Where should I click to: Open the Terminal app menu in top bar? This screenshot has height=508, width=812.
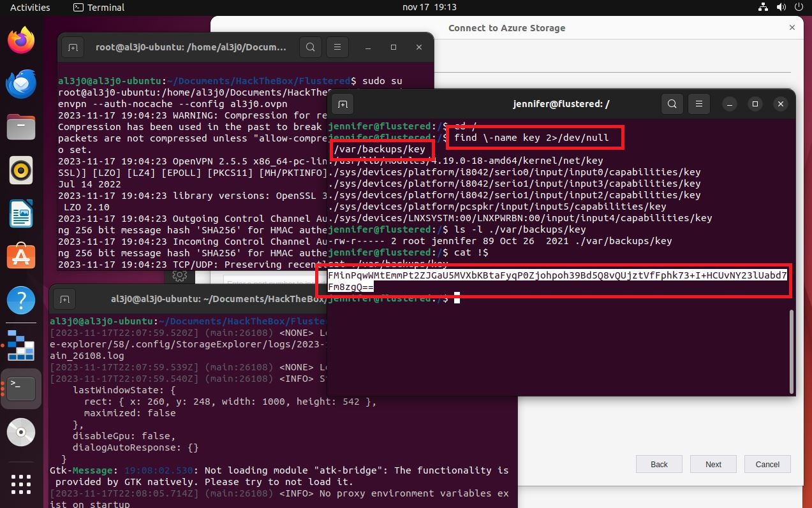click(99, 7)
